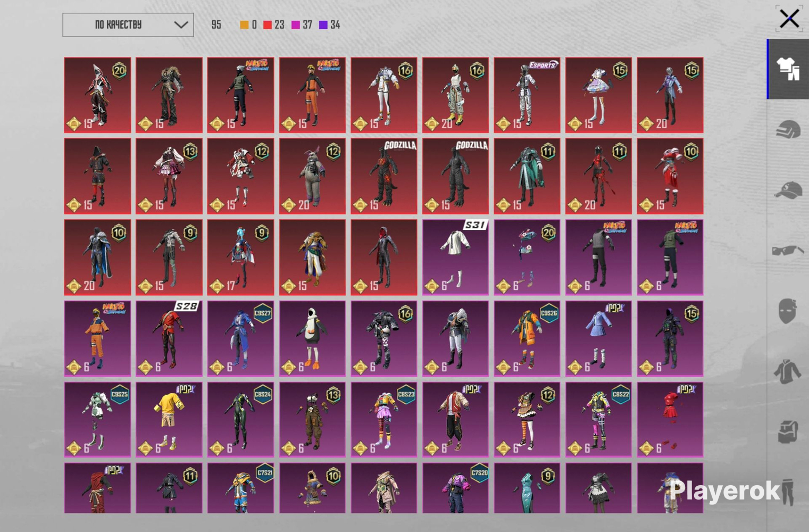Expand the "По качеству" sort dropdown
The image size is (809, 532).
click(128, 25)
